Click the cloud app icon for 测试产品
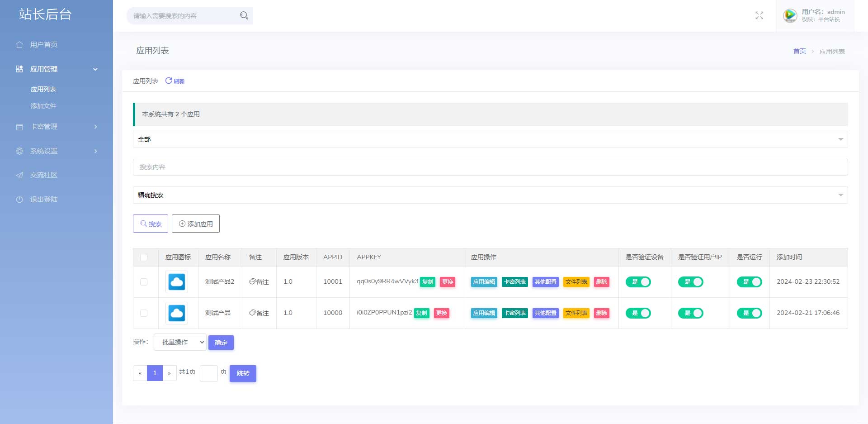Screen dimensions: 868x424 177,313
